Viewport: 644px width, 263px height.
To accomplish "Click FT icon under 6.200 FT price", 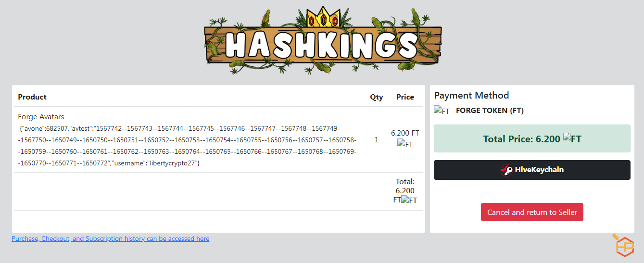I will (405, 143).
